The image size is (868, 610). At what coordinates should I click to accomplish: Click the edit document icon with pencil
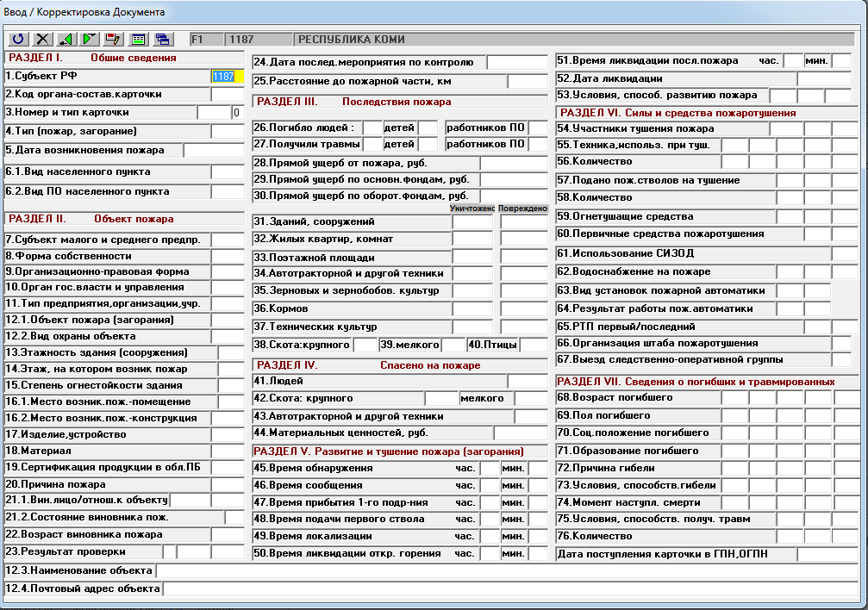click(114, 39)
